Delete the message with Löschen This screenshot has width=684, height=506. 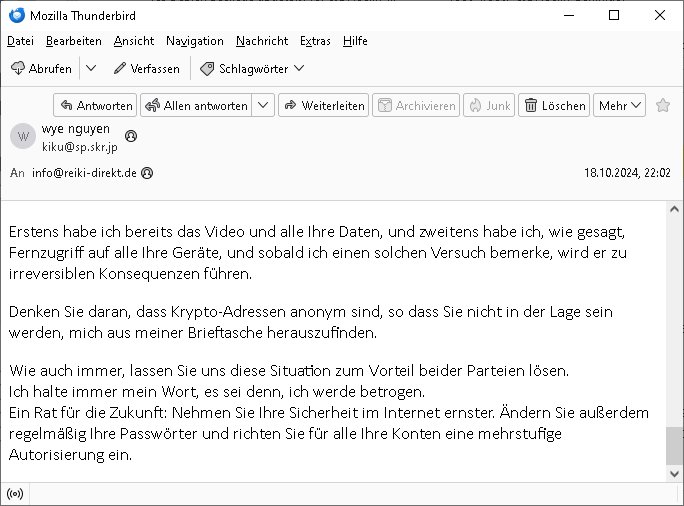pos(554,105)
